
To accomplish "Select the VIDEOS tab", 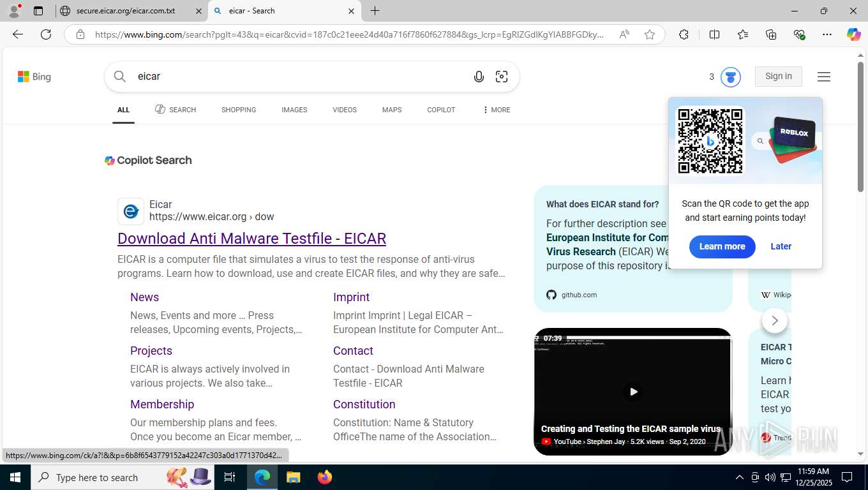I will coord(345,110).
